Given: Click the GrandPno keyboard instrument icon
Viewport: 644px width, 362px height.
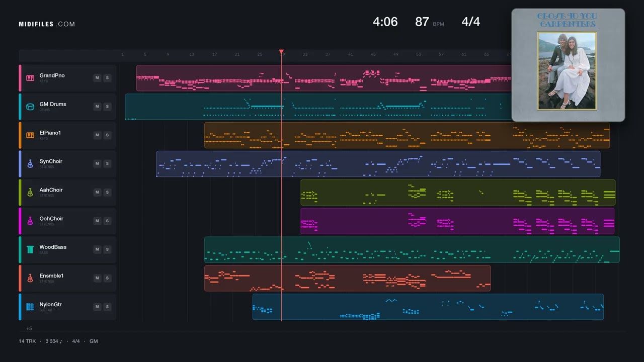Looking at the screenshot, I should (x=30, y=78).
